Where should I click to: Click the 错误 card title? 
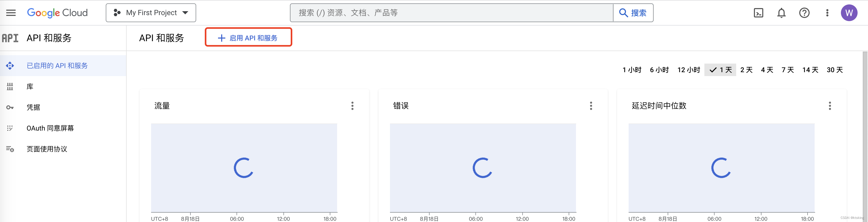pyautogui.click(x=401, y=106)
